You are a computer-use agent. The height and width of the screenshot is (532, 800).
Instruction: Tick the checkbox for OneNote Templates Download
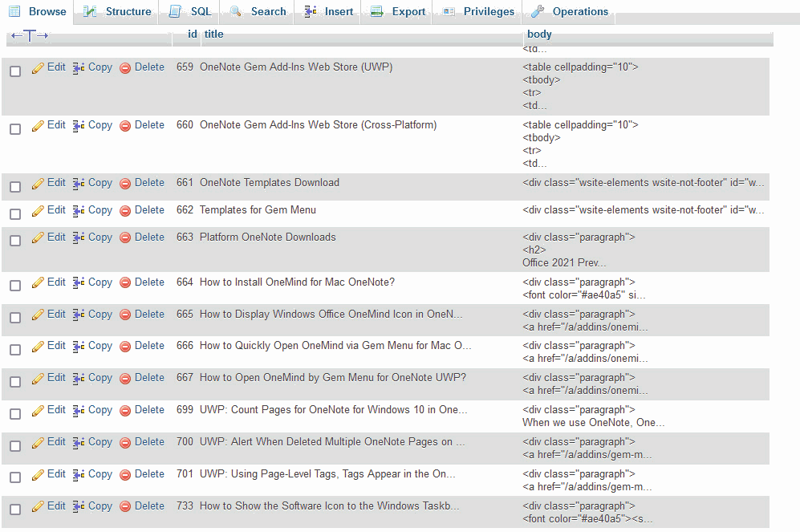(x=15, y=187)
